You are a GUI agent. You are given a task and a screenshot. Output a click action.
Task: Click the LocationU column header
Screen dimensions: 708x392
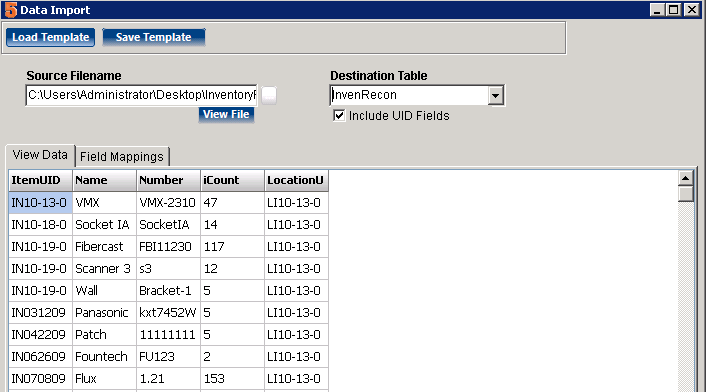(297, 180)
